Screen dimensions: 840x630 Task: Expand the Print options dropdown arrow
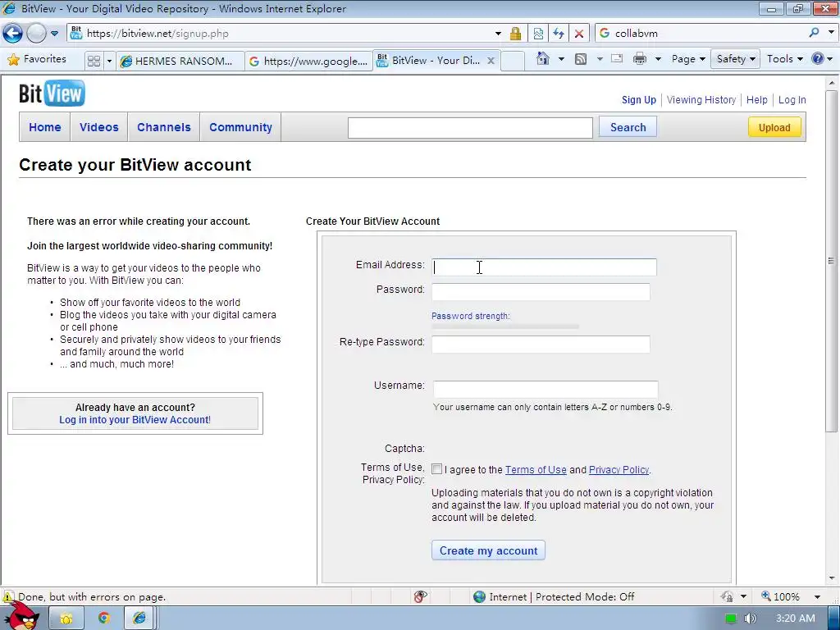(x=658, y=59)
